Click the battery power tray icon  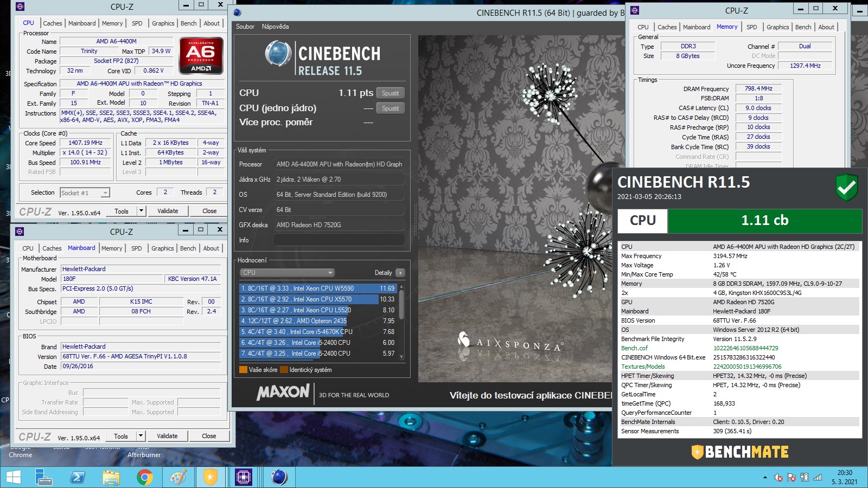click(x=805, y=478)
